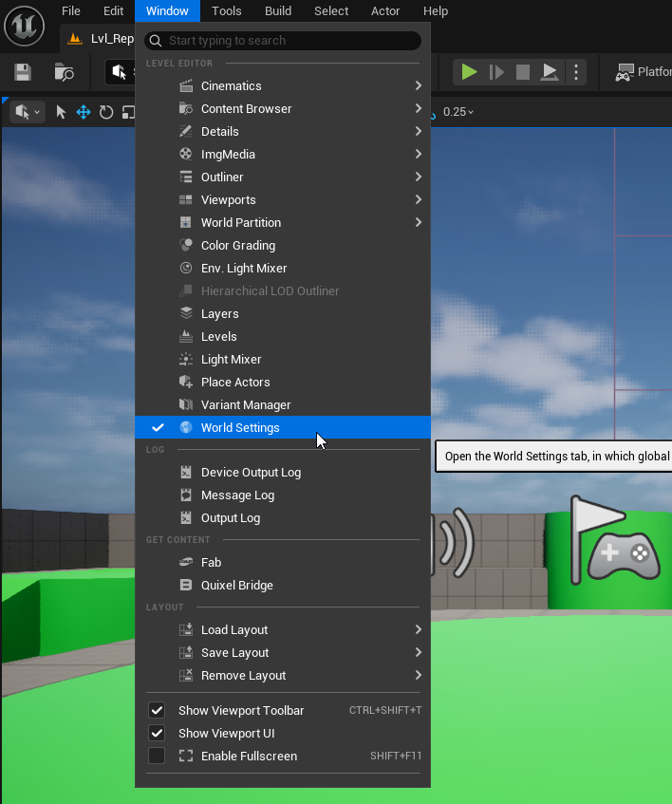672x804 pixels.
Task: Expand the Details submenu arrow
Action: tap(419, 131)
